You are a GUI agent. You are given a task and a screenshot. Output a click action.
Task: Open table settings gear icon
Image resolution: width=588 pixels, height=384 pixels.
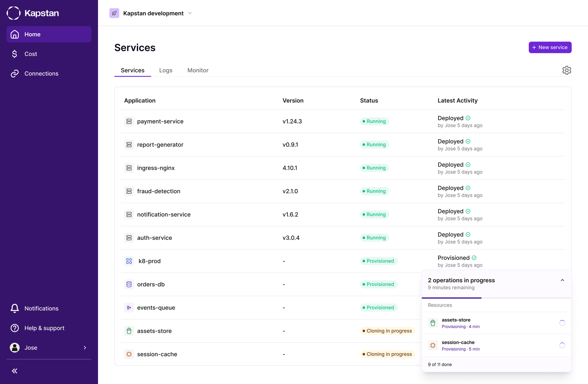tap(567, 70)
